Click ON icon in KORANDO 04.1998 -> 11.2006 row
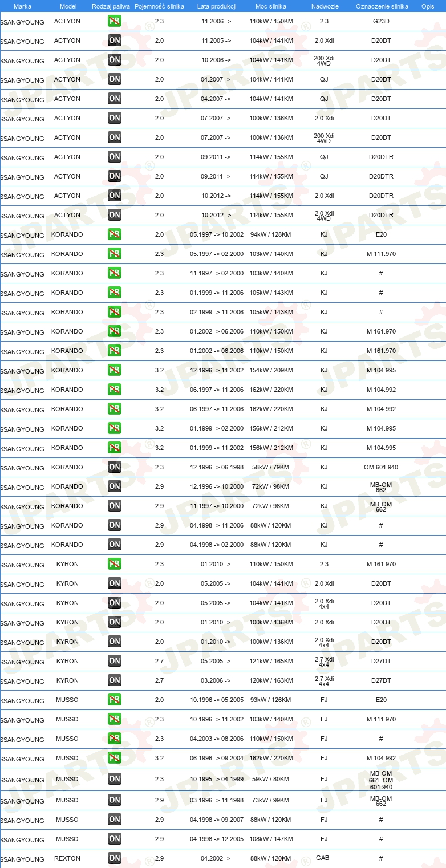 coord(115,525)
